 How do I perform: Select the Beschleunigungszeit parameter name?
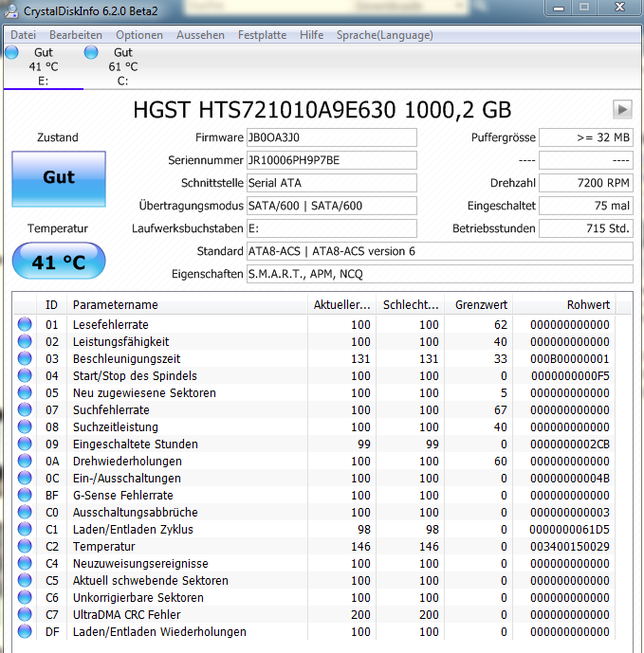coord(127,358)
